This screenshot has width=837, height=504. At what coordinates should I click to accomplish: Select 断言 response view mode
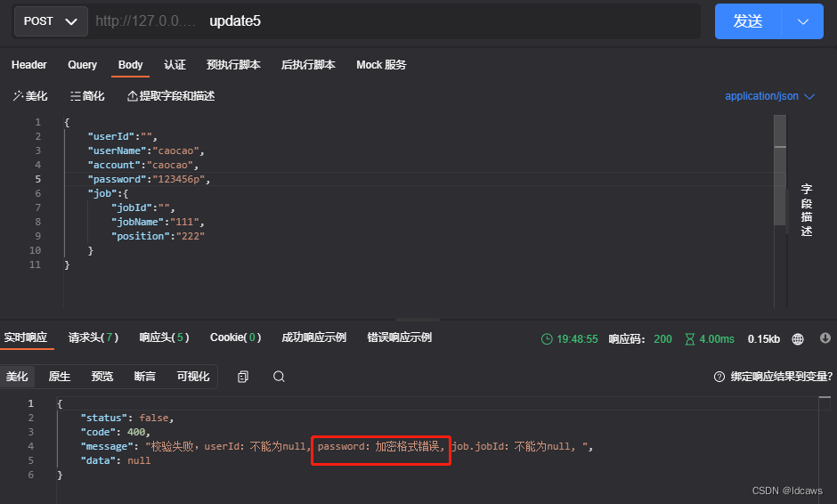pyautogui.click(x=144, y=377)
